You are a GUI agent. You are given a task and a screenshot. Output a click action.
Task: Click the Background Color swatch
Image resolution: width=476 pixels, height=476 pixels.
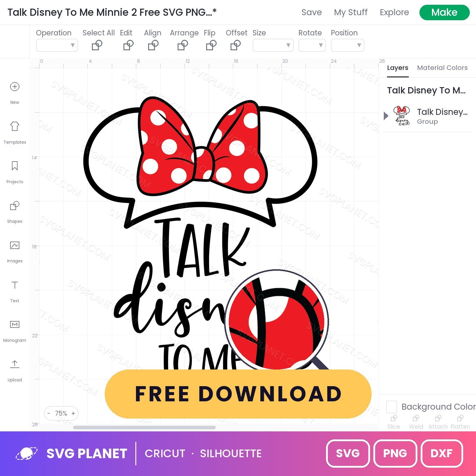[x=392, y=407]
